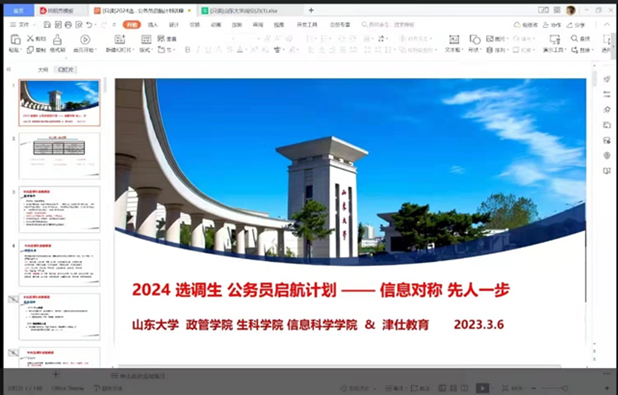Screen dimensions: 618x395
Task: Select slide 3 thumbnail in panel
Action: 60,209
